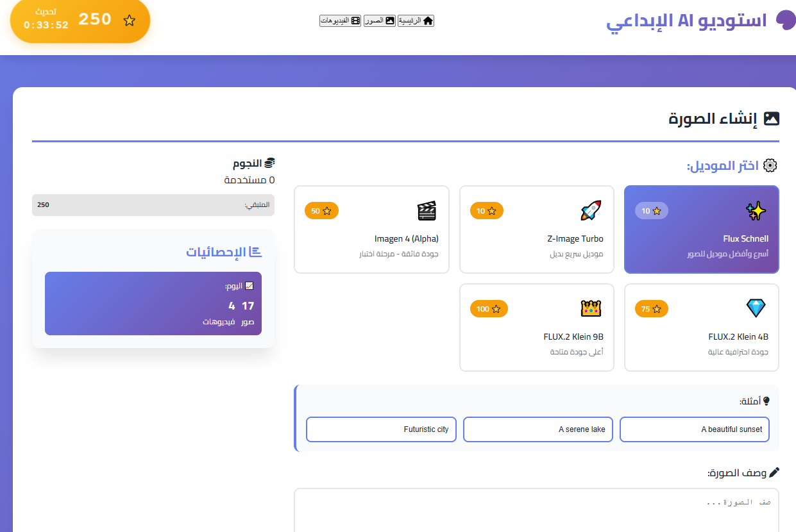Click the home icon in the الرئيسية button

click(428, 21)
